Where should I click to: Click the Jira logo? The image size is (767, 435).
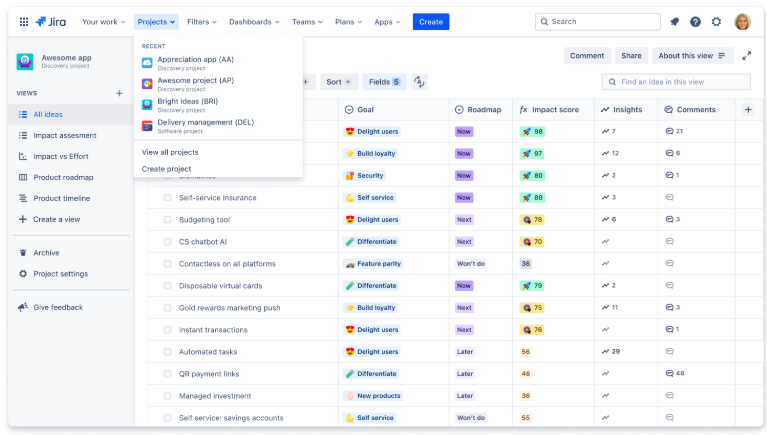pyautogui.click(x=51, y=22)
